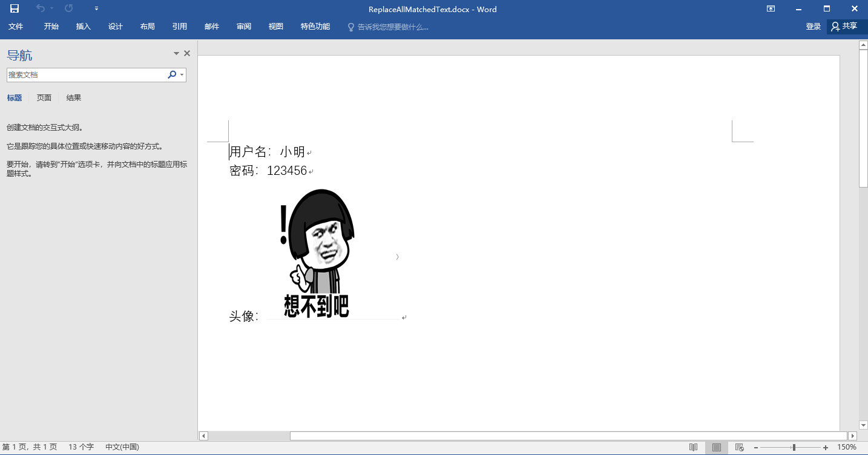Switch to Read Mode view icon
868x455 pixels.
[x=694, y=447]
